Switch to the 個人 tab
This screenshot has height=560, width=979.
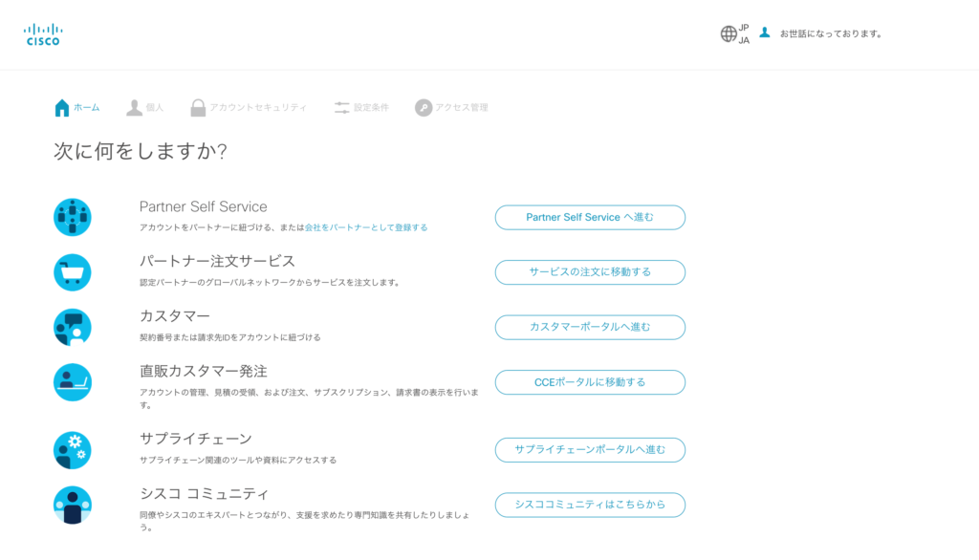[x=145, y=108]
